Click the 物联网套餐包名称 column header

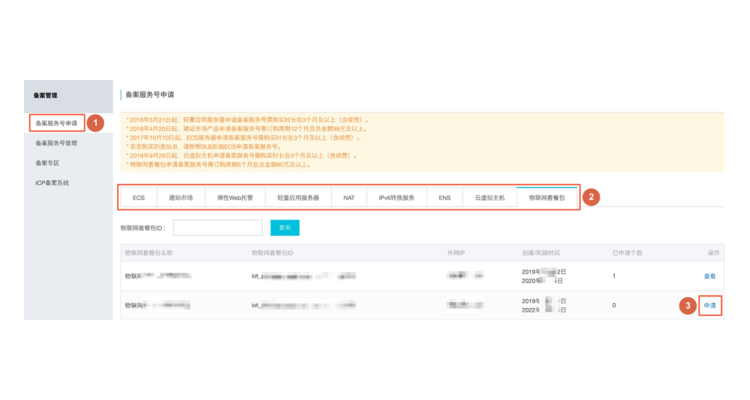coord(149,253)
